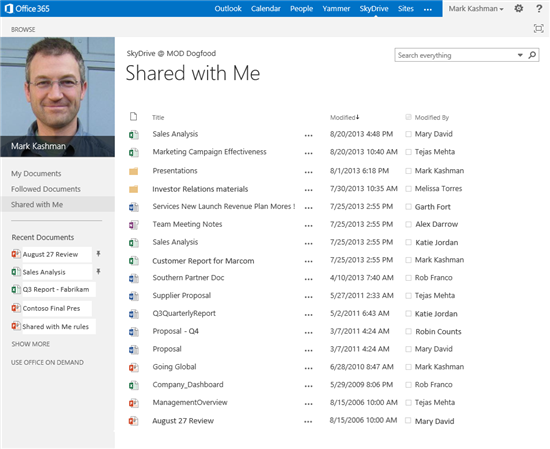
Task: Open Yammer in the top navigation
Action: point(336,8)
